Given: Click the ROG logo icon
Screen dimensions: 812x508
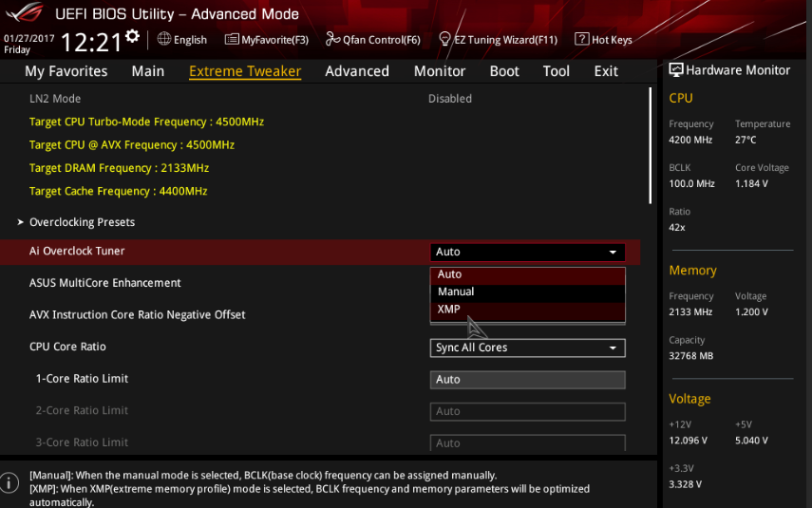Looking at the screenshot, I should pyautogui.click(x=25, y=11).
